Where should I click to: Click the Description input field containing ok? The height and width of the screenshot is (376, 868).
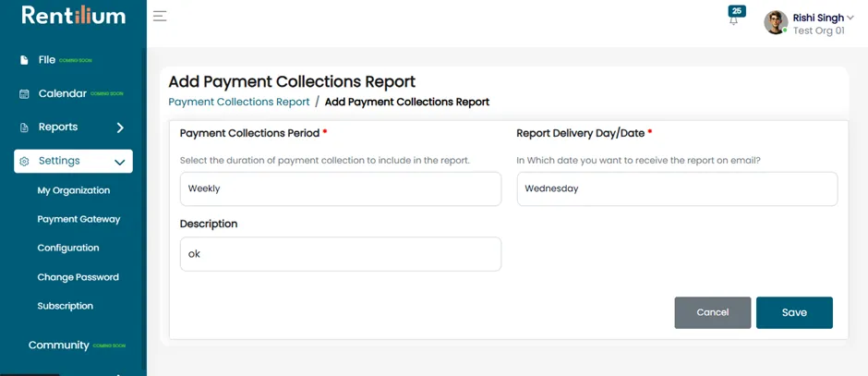coord(341,254)
